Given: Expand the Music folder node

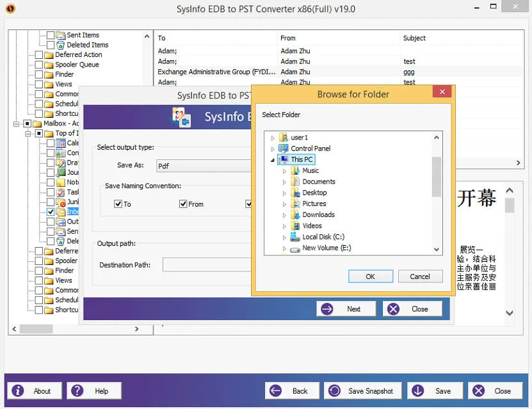Looking at the screenshot, I should (284, 172).
